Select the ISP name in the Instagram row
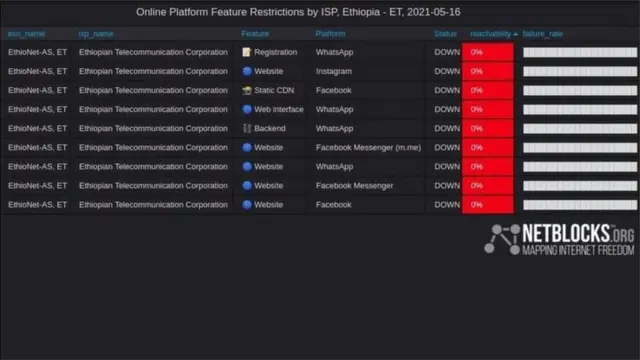Screen dimensions: 640x360 point(153,71)
